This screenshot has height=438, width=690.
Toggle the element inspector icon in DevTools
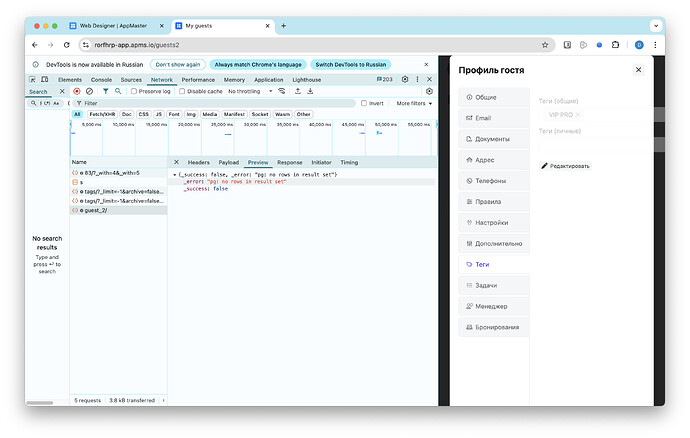(x=33, y=80)
